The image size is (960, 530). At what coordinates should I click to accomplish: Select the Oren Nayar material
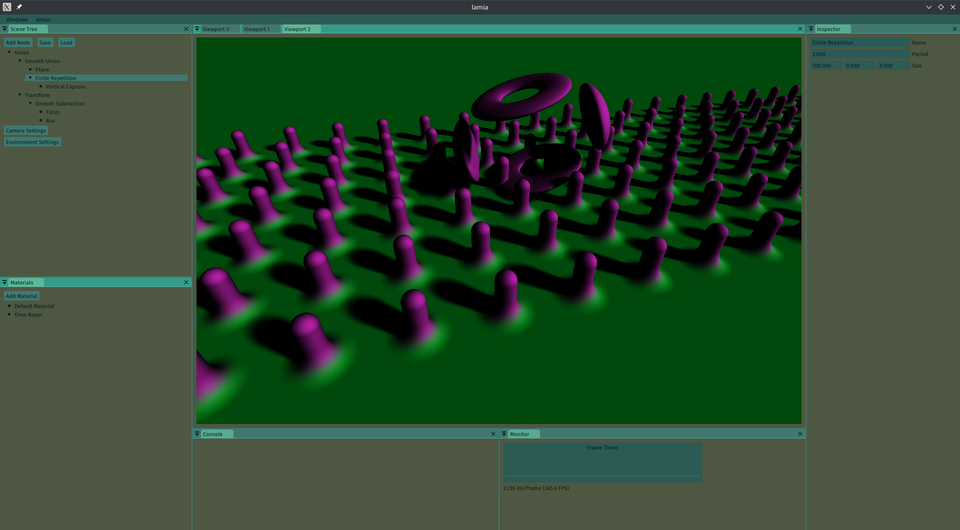click(x=28, y=315)
